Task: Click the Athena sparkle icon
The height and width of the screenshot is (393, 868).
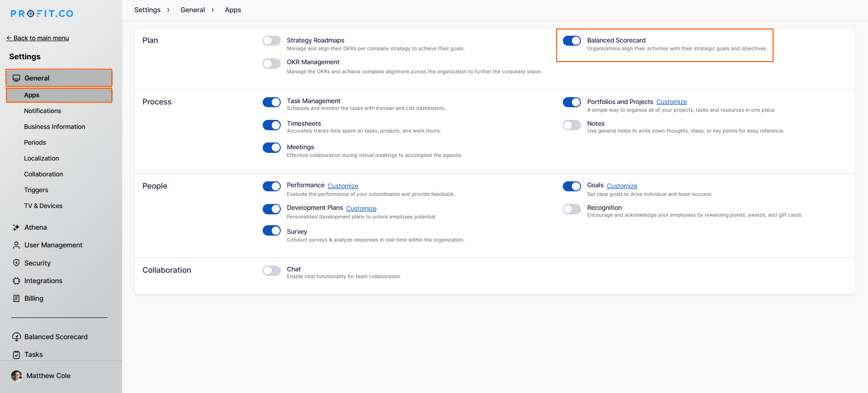Action: point(16,227)
